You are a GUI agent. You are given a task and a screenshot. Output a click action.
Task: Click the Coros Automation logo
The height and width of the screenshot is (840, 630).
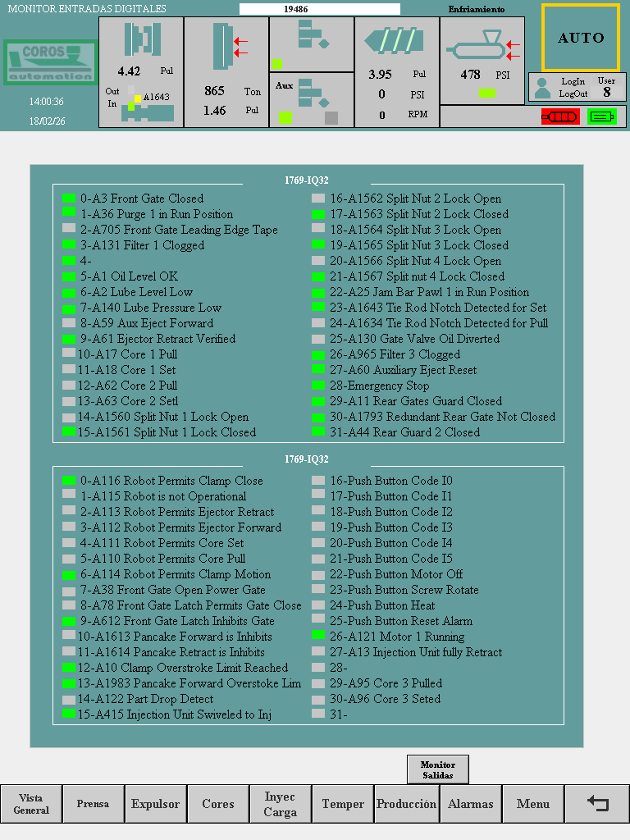pyautogui.click(x=49, y=62)
